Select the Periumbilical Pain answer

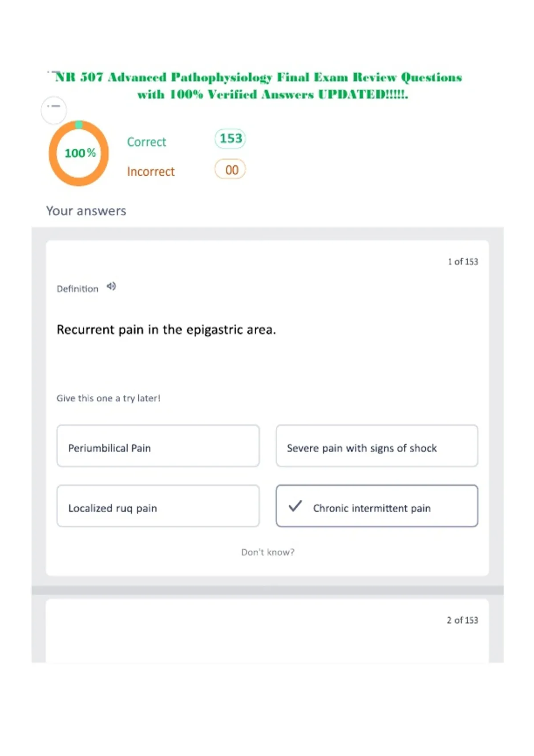coord(158,446)
